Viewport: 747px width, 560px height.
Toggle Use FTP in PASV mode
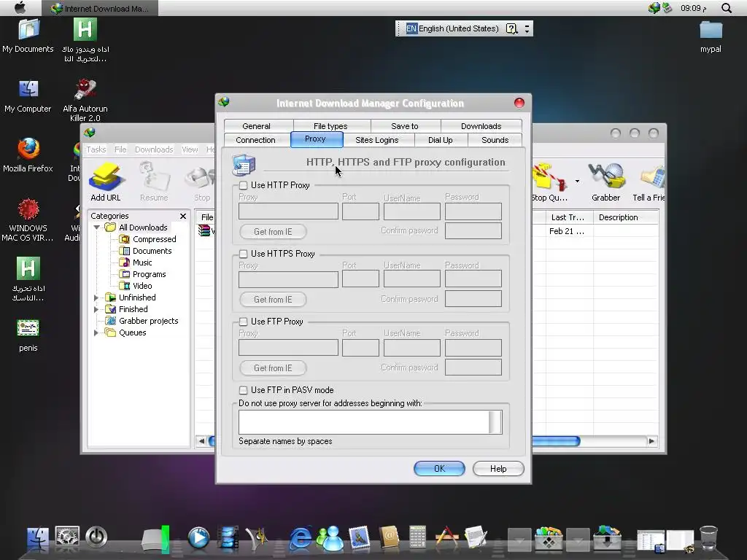(244, 390)
